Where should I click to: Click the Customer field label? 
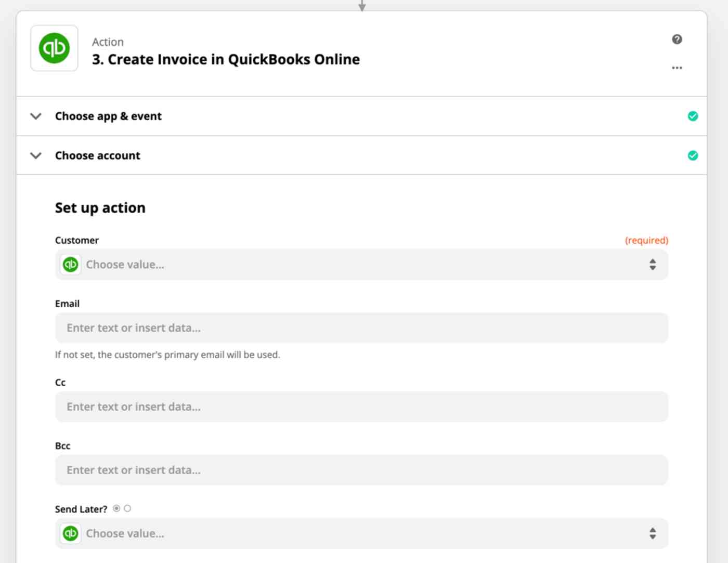[77, 240]
